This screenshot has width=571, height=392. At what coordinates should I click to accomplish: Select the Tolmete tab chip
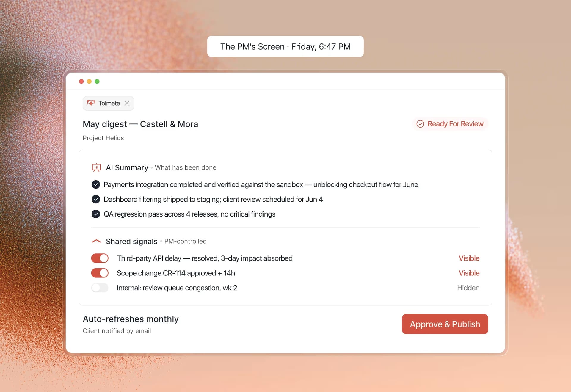[108, 103]
